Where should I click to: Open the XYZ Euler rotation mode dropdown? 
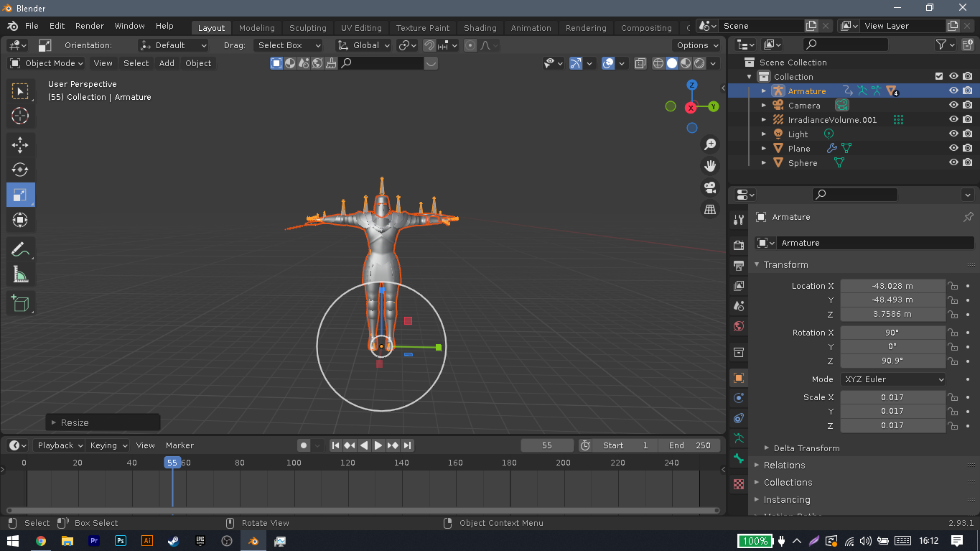pyautogui.click(x=892, y=379)
